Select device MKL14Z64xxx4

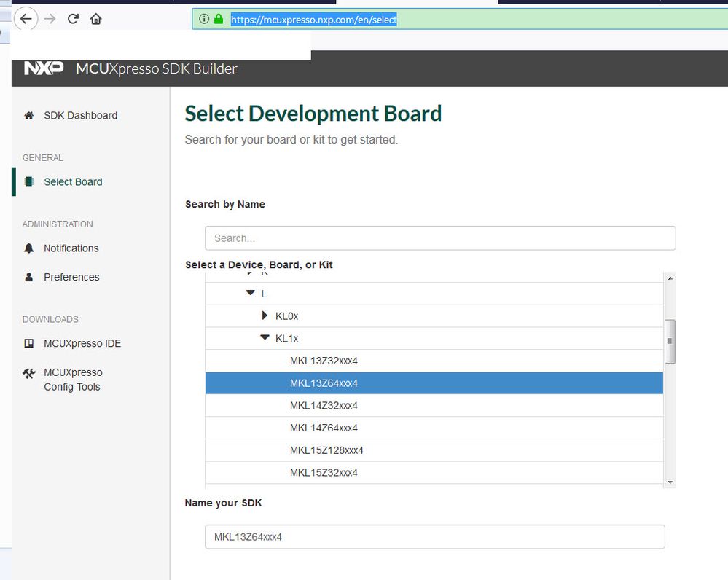(434, 428)
